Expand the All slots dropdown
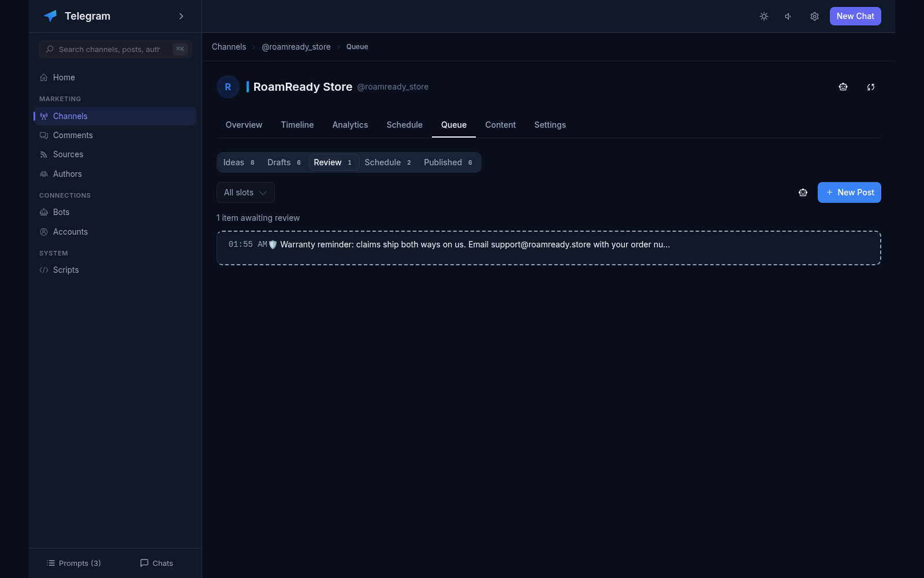This screenshot has width=924, height=578. (245, 192)
